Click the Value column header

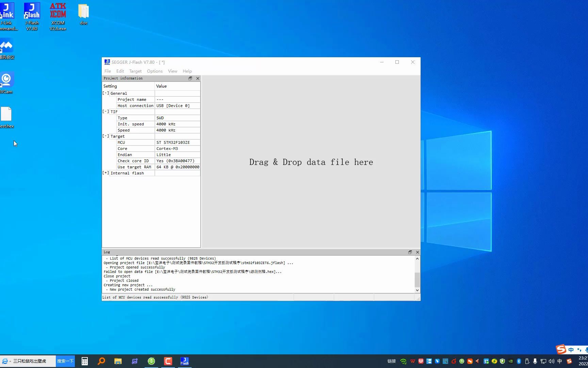click(x=177, y=86)
